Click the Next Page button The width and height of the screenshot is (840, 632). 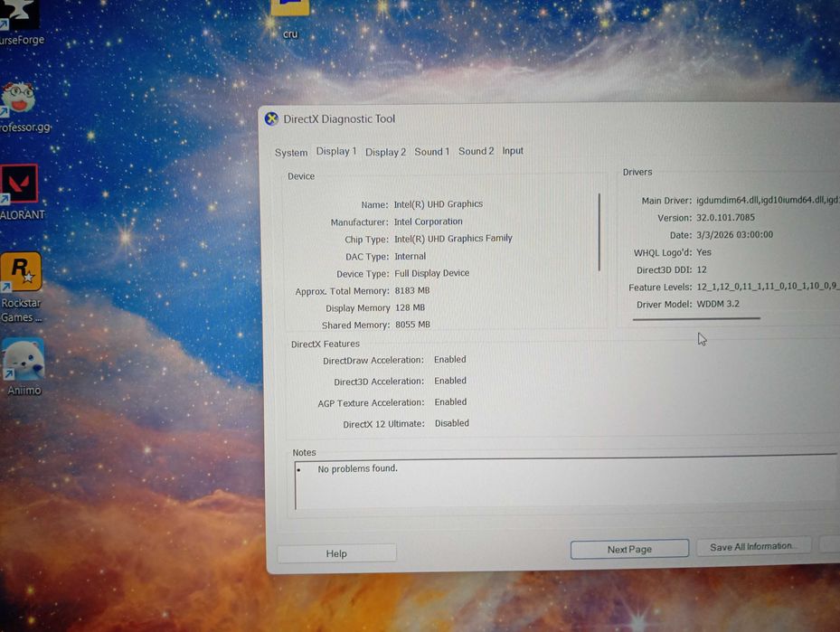[629, 549]
